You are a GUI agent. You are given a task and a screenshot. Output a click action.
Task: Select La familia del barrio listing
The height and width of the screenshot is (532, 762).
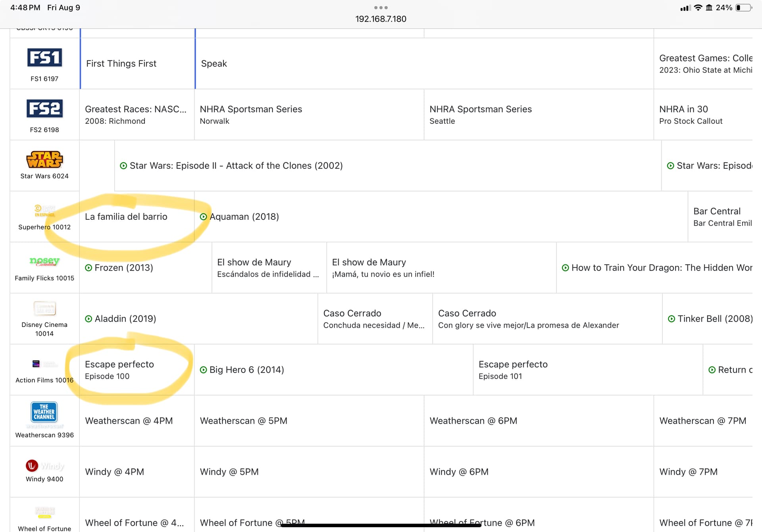[x=126, y=217]
